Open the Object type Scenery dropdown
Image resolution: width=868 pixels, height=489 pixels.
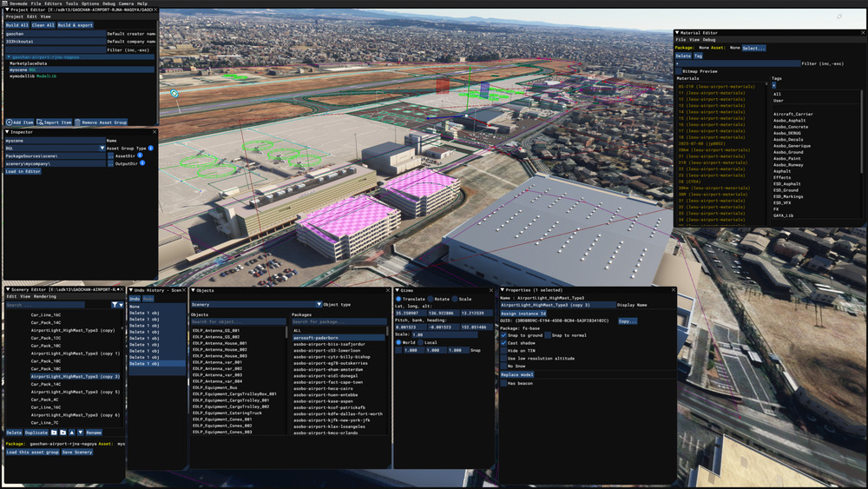pyautogui.click(x=319, y=305)
